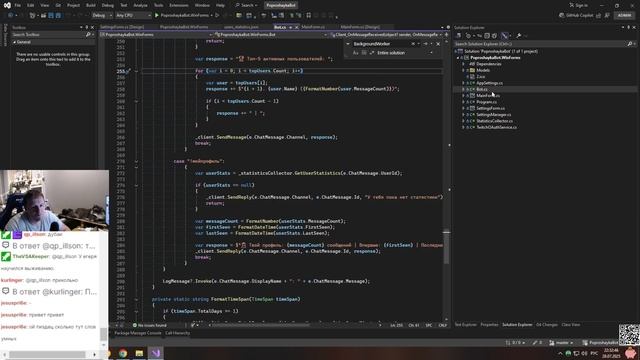Open the Debug configuration dropdown
640x360 pixels.
102,16
